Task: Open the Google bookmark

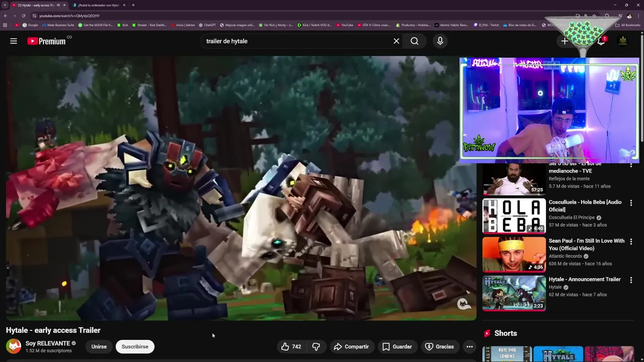Action: click(x=30, y=25)
